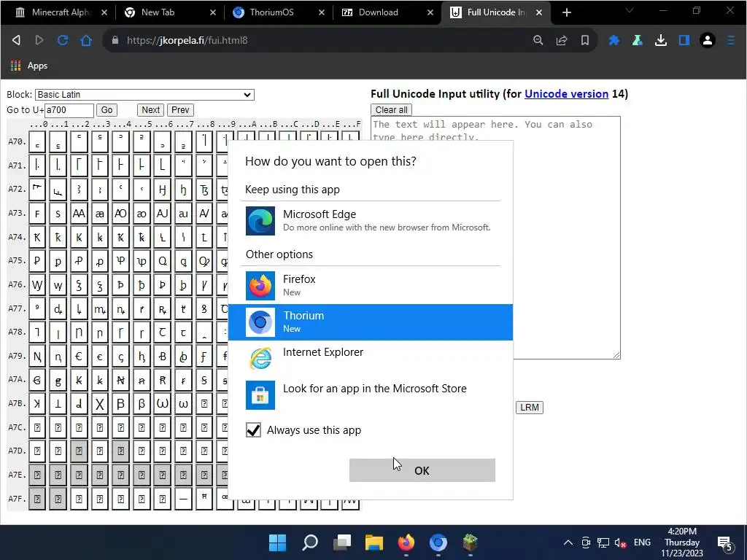Follow the Unicode version link

566,94
